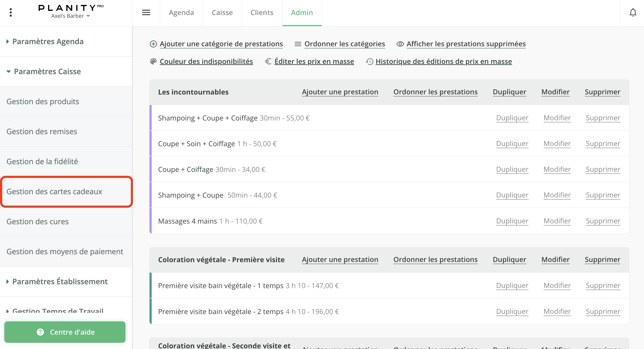Click the palette icon for unavailability colors

pyautogui.click(x=153, y=62)
